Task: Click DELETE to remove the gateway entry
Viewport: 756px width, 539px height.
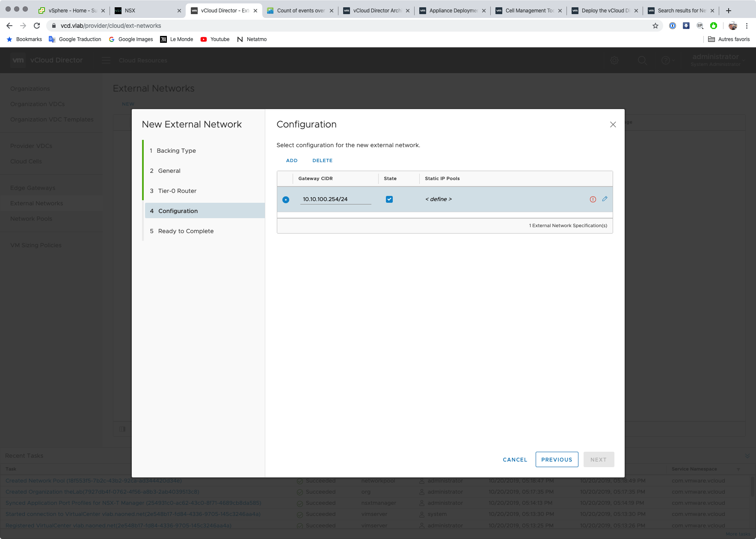Action: (322, 160)
